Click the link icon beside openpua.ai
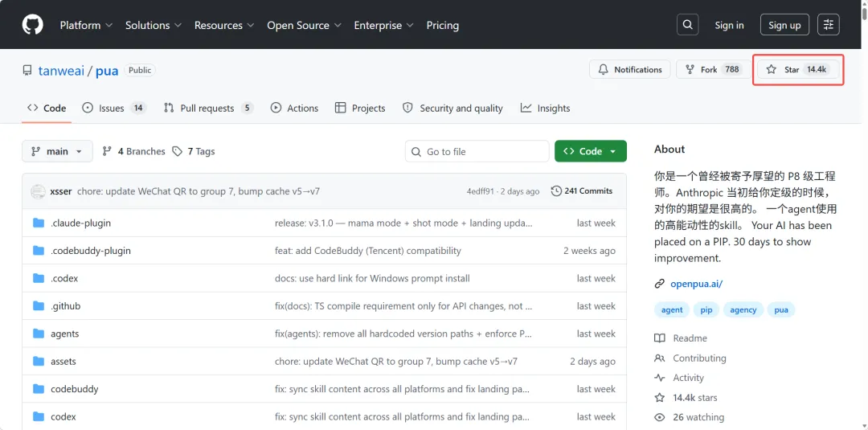The width and height of the screenshot is (868, 430). pos(659,284)
